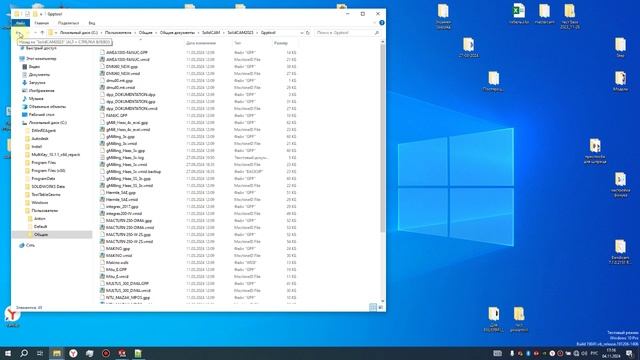Open the Главная ribbon tab
The width and height of the screenshot is (640, 360).
tap(42, 23)
